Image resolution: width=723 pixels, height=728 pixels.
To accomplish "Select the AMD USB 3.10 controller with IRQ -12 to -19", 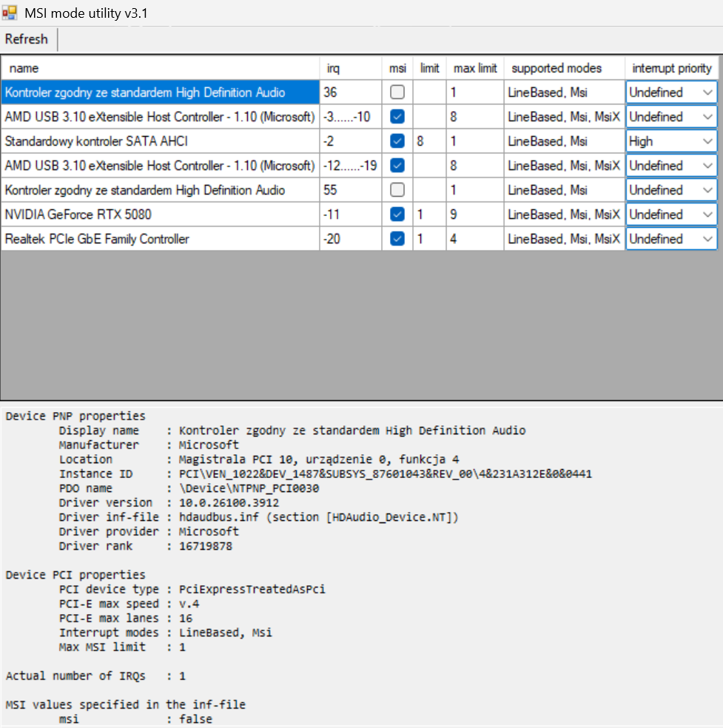I will (x=160, y=166).
